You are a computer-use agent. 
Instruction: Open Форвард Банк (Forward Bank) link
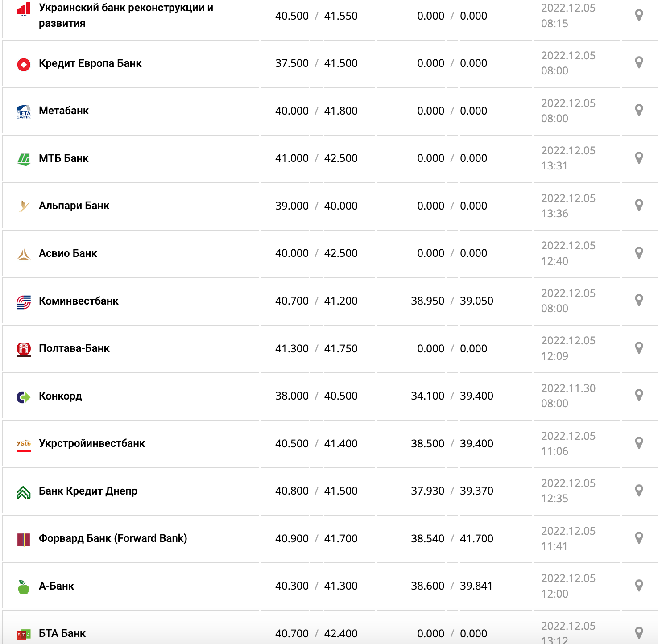pos(113,538)
